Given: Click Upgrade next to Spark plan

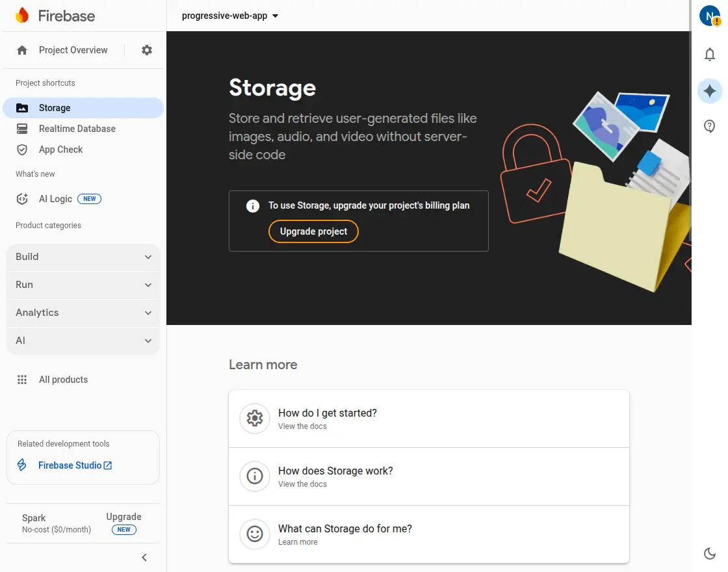Looking at the screenshot, I should (x=123, y=517).
